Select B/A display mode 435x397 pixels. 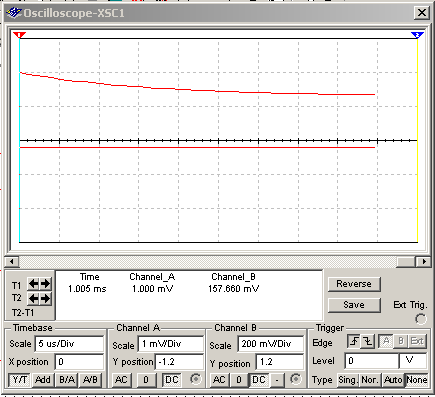pos(67,380)
